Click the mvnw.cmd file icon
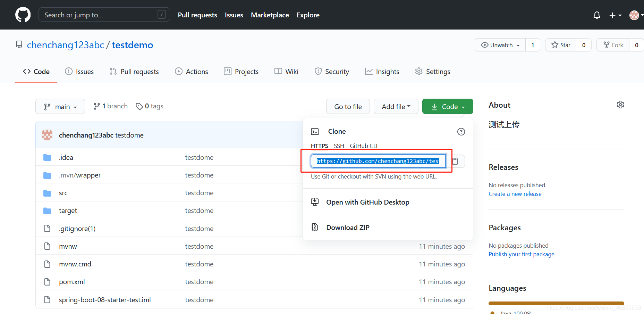The image size is (644, 314). coord(47,264)
